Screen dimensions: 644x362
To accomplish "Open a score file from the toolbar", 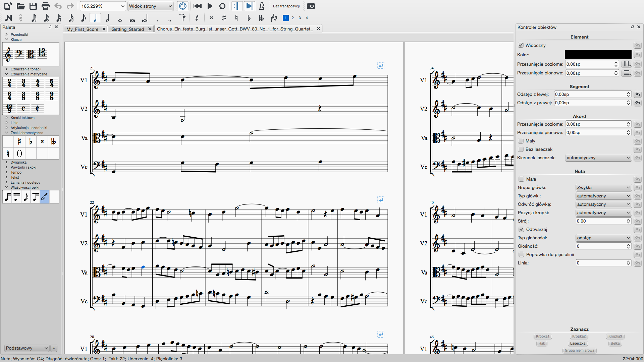I will click(x=20, y=6).
